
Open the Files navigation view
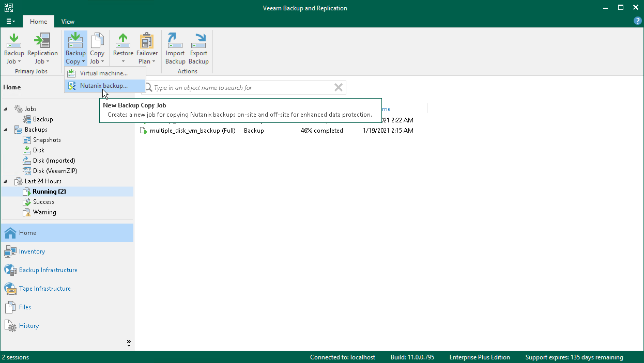coord(67,307)
